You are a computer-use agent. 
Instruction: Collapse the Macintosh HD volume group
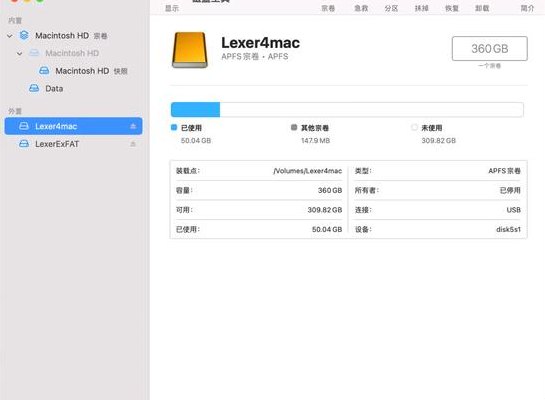pos(10,35)
